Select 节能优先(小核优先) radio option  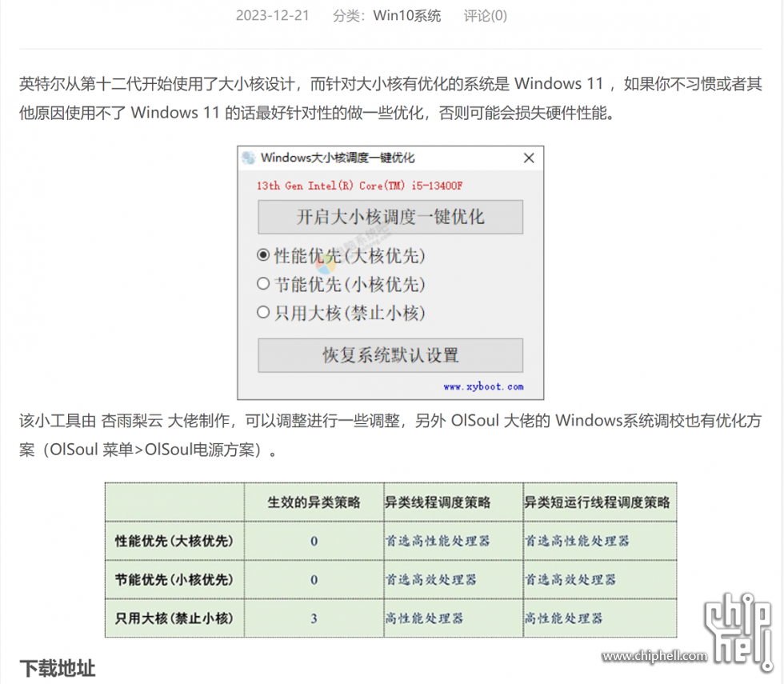(x=341, y=284)
